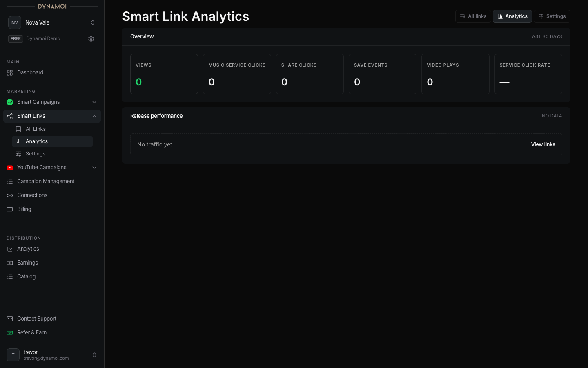Click the Dashboard grid icon
The height and width of the screenshot is (368, 588).
click(x=10, y=73)
